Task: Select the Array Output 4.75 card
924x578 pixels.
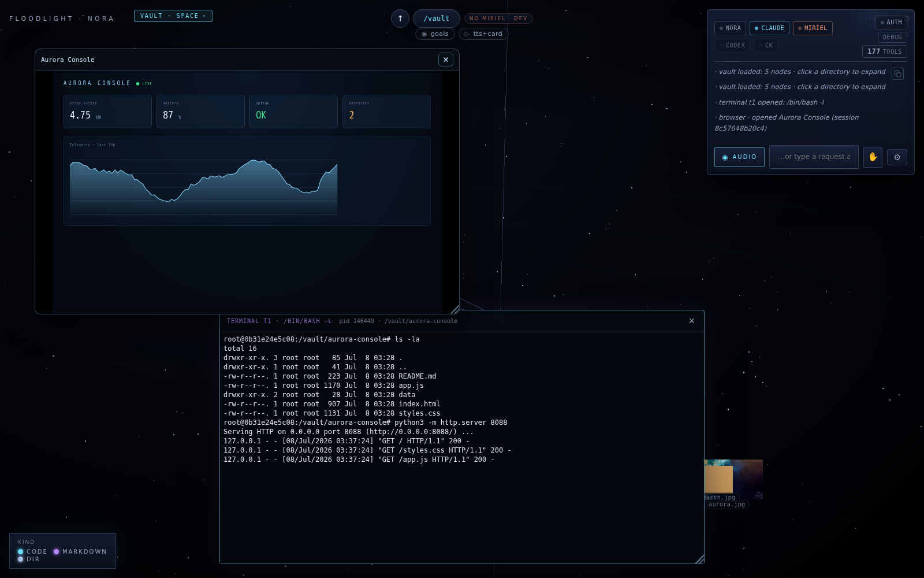Action: click(107, 112)
